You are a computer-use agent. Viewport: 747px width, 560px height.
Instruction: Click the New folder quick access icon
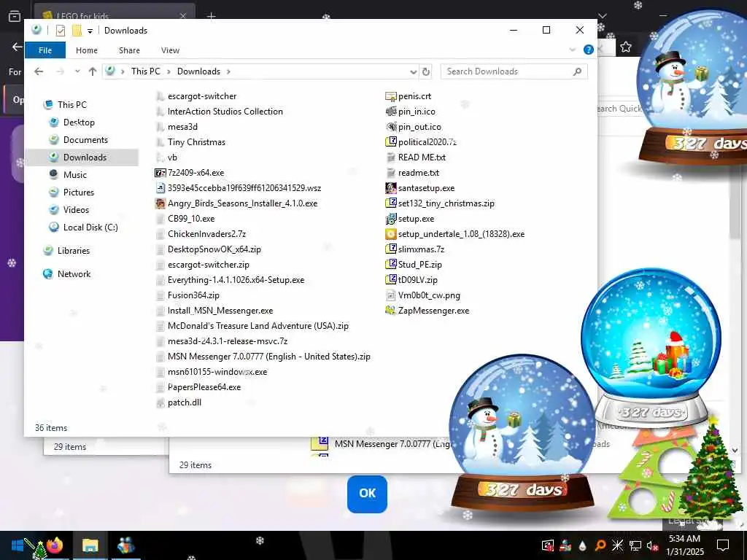(x=77, y=31)
